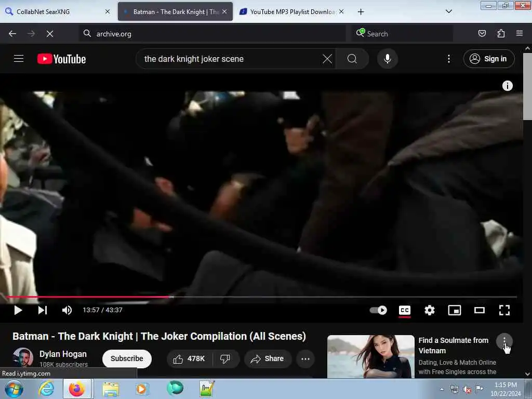
Task: Start voice search with the microphone
Action: tap(387, 59)
